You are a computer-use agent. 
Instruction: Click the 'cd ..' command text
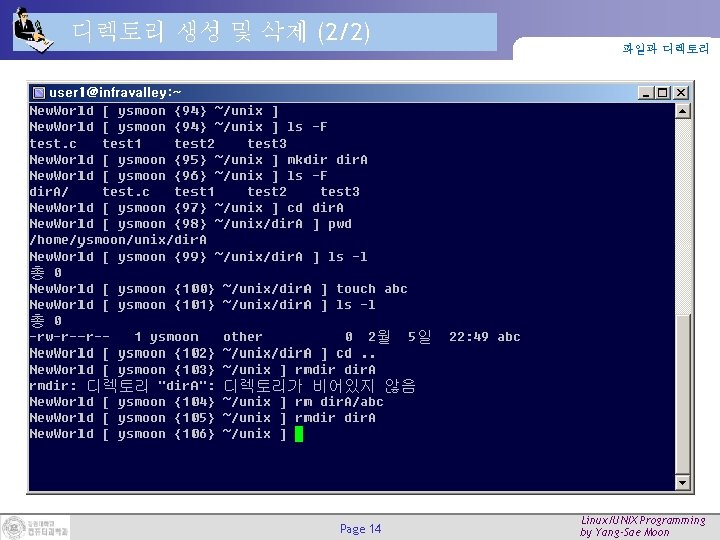356,354
